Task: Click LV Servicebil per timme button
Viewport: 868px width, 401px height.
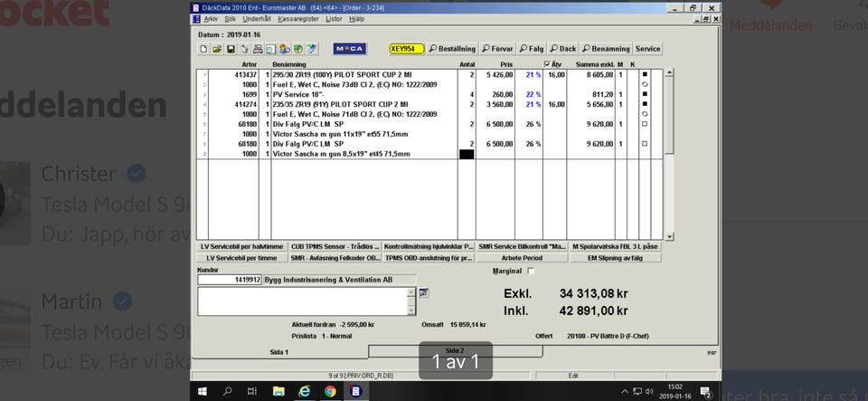Action: (x=242, y=258)
